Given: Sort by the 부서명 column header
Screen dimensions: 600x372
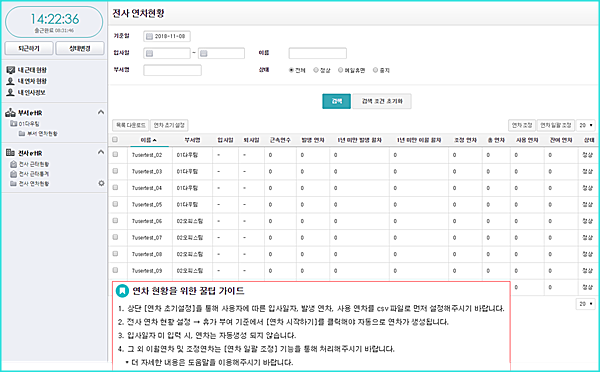Looking at the screenshot, I should [x=192, y=140].
